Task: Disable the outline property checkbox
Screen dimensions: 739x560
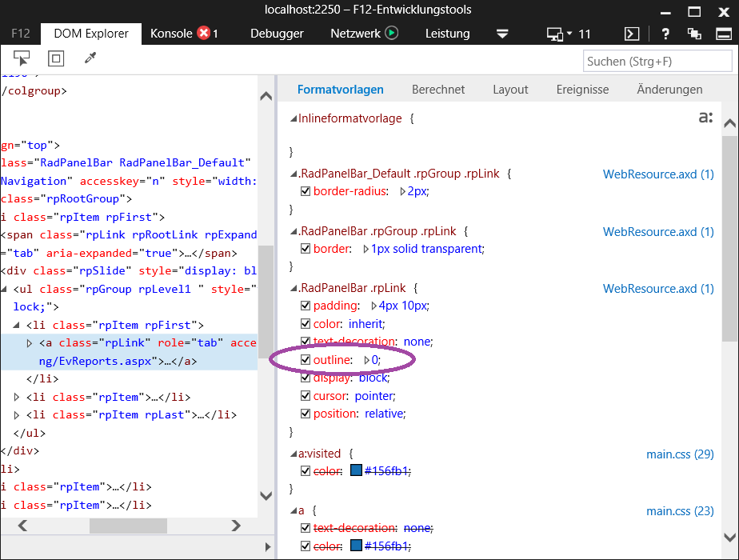Action: point(305,360)
